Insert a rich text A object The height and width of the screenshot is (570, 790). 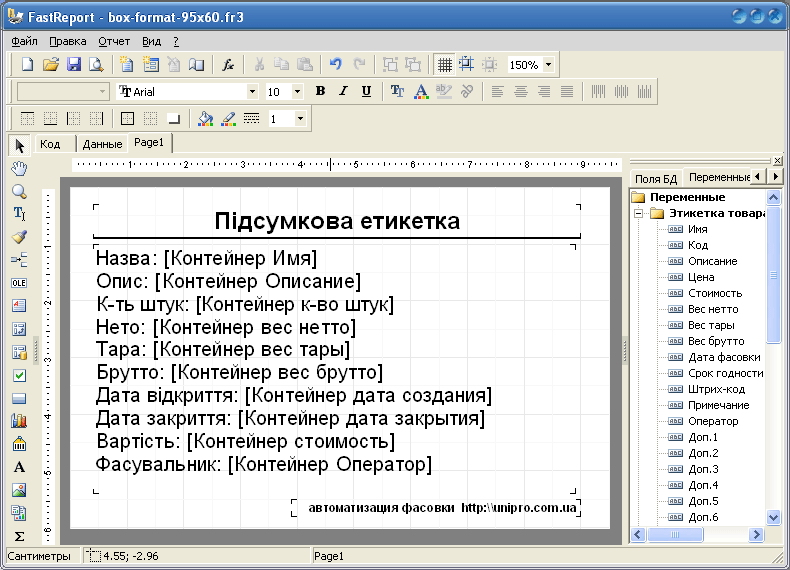pos(19,467)
